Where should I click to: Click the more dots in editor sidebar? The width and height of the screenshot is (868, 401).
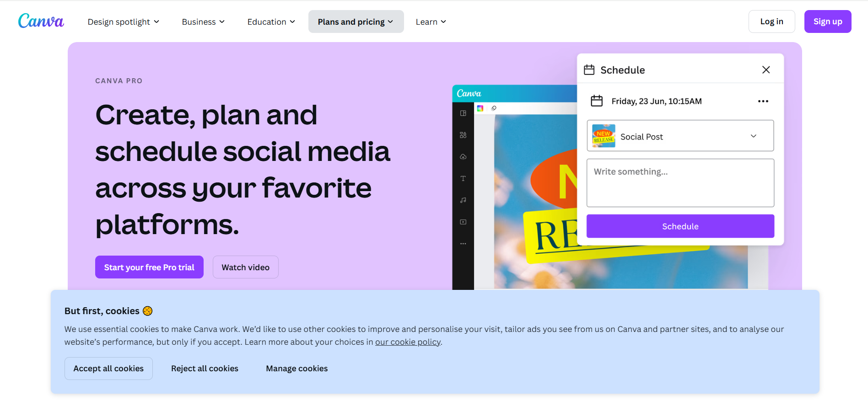point(463,244)
